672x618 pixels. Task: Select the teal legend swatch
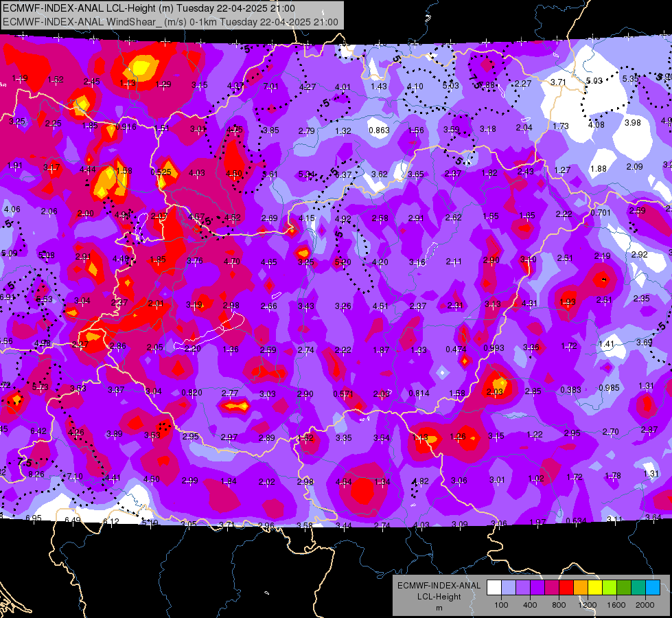(638, 587)
